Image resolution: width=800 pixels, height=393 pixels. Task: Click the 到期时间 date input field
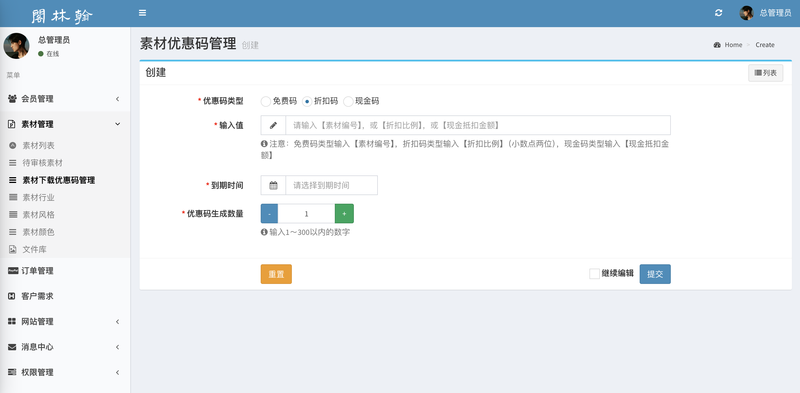click(332, 185)
